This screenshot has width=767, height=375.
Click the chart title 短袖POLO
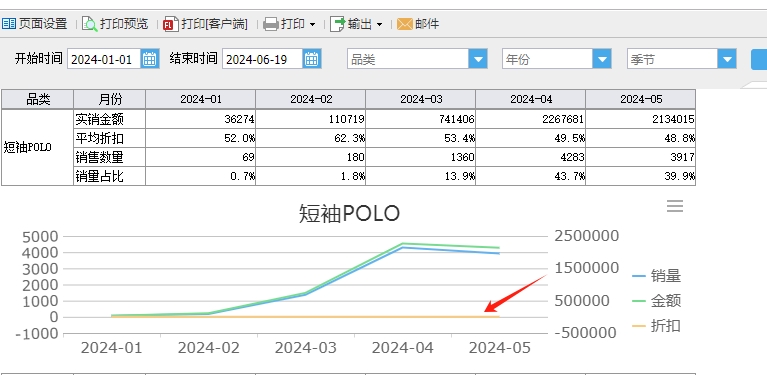pyautogui.click(x=349, y=214)
